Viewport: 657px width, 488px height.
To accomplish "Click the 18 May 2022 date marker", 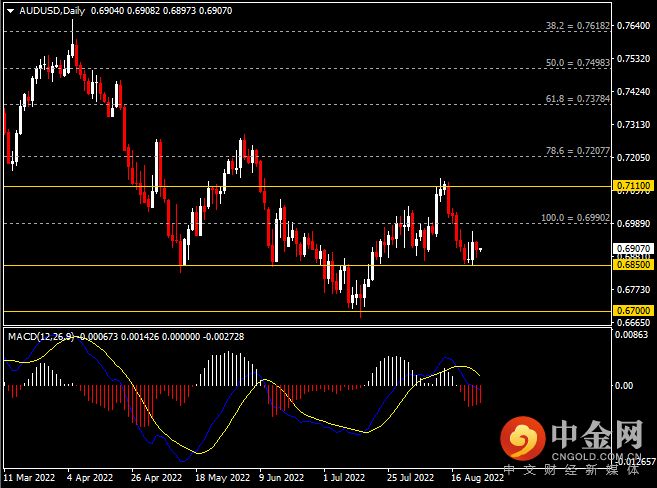I will point(222,478).
